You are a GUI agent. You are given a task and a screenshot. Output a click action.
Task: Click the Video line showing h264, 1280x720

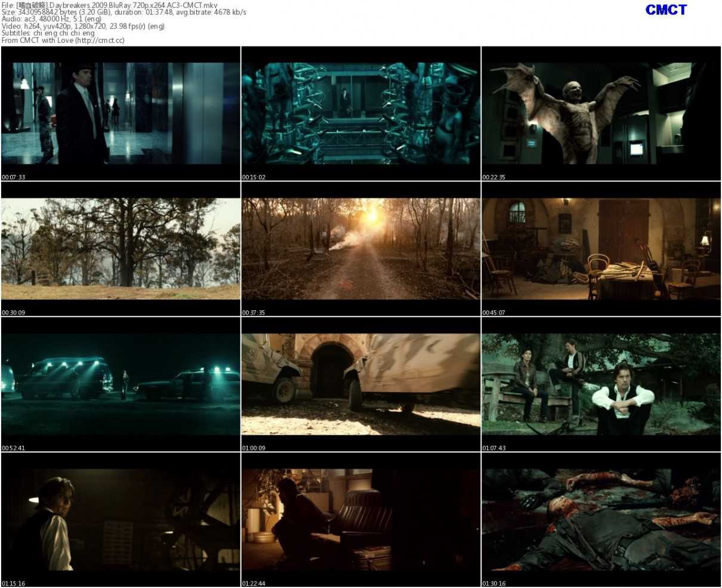83,26
